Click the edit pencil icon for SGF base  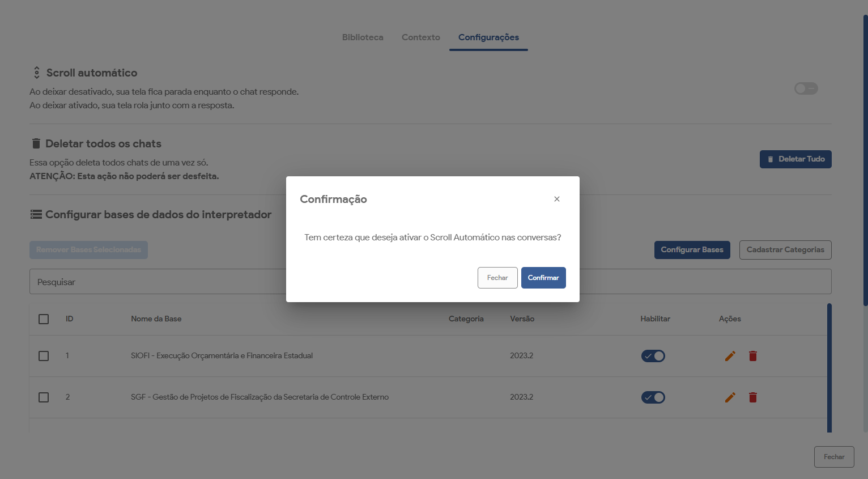click(730, 397)
